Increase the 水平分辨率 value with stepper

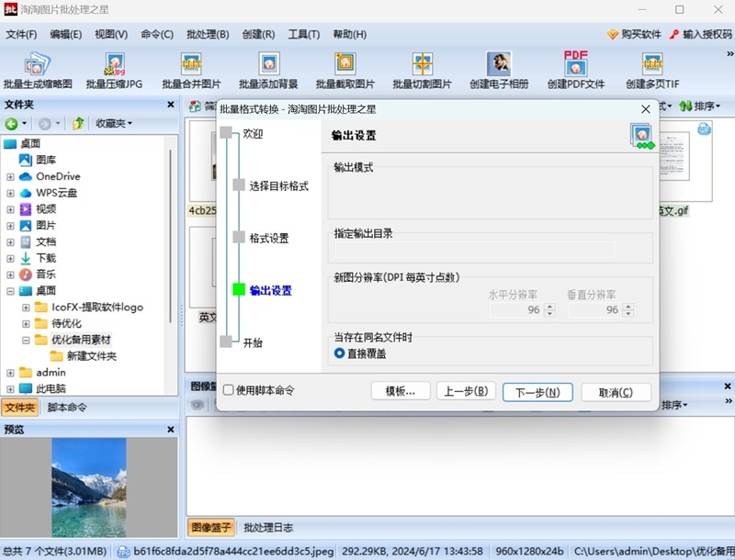click(549, 307)
